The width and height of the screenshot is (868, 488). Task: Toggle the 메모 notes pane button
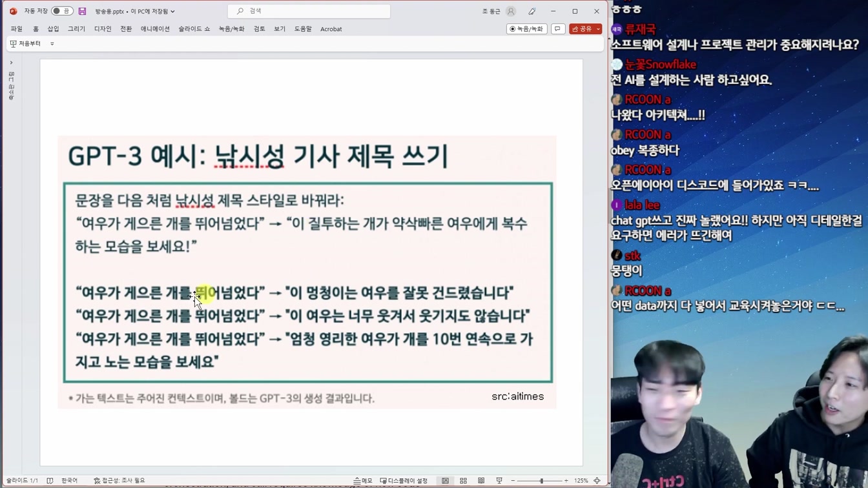[x=363, y=481]
